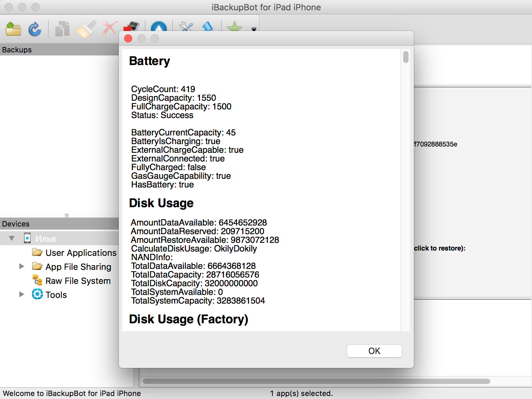The image size is (532, 399).
Task: Click the NANDInfo: line
Action: (152, 257)
